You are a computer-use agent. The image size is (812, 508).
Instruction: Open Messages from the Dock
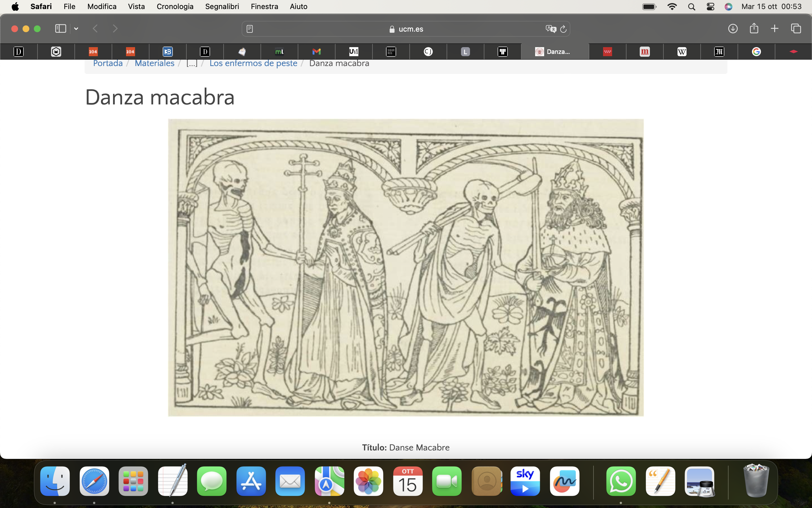tap(212, 481)
